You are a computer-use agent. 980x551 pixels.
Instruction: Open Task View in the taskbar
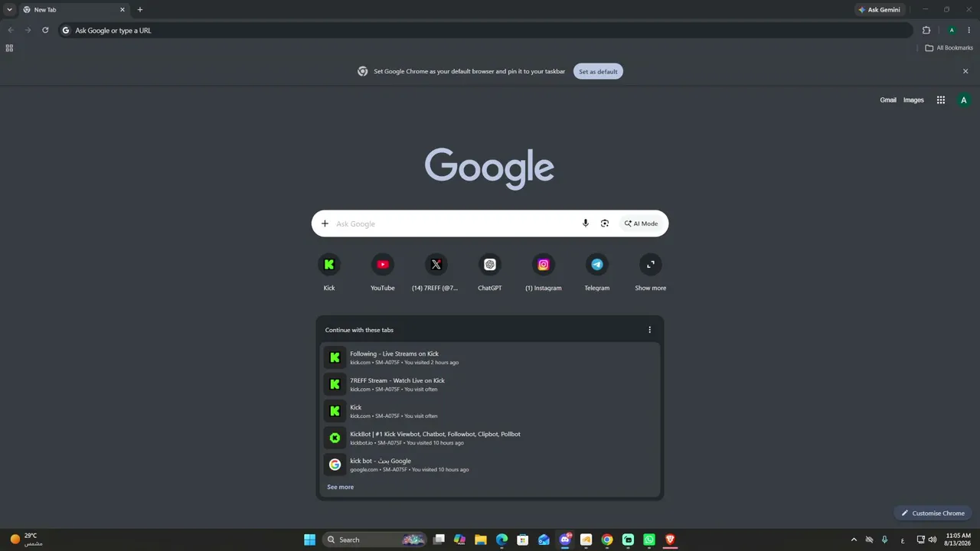pyautogui.click(x=439, y=540)
